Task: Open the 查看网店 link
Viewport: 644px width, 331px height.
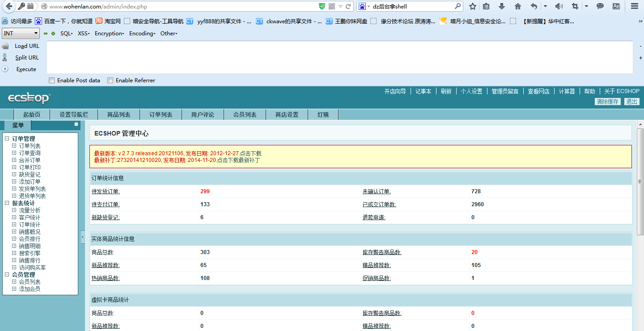Action: pos(539,91)
